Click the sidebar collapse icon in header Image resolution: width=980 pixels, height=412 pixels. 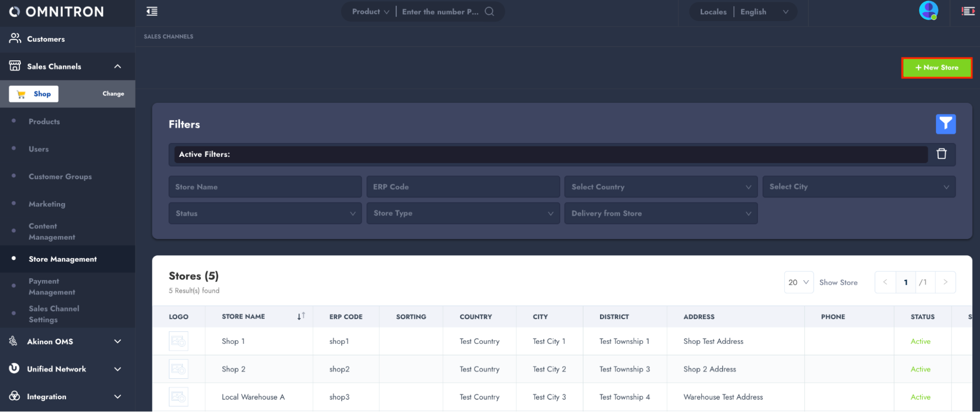coord(152,12)
